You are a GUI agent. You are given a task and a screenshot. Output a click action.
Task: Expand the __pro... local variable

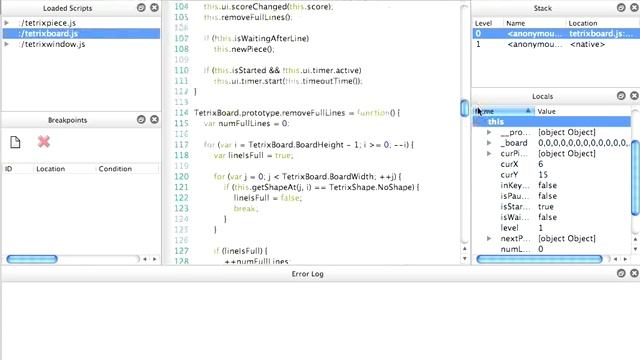pyautogui.click(x=489, y=132)
